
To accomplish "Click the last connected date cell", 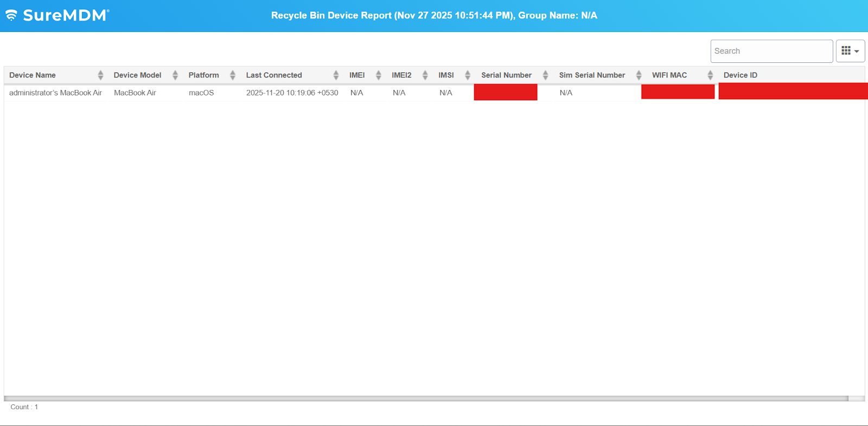I will (292, 93).
